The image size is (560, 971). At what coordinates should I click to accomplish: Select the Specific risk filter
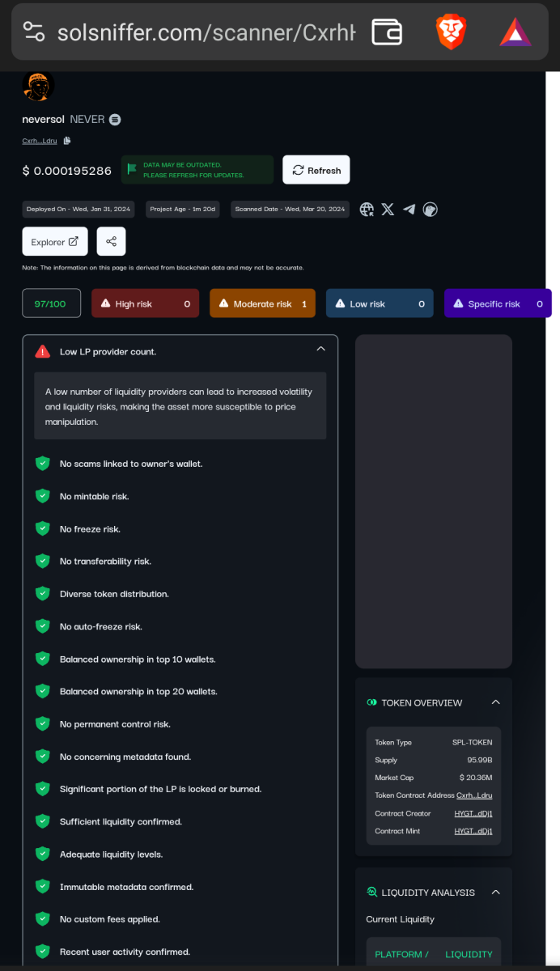click(498, 303)
